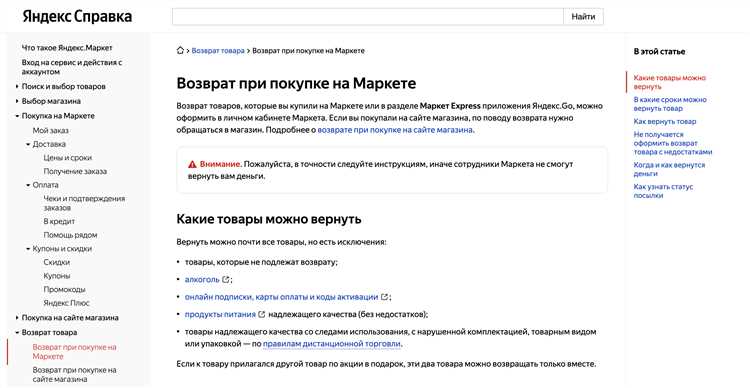This screenshot has height=388, width=750.
Task: Jump to В какие сроки можно вернуть товар
Action: click(670, 104)
